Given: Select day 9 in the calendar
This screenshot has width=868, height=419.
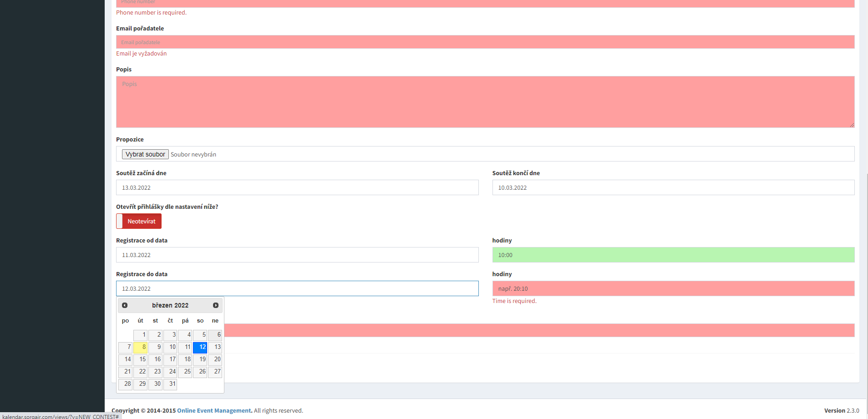Looking at the screenshot, I should pyautogui.click(x=156, y=348).
